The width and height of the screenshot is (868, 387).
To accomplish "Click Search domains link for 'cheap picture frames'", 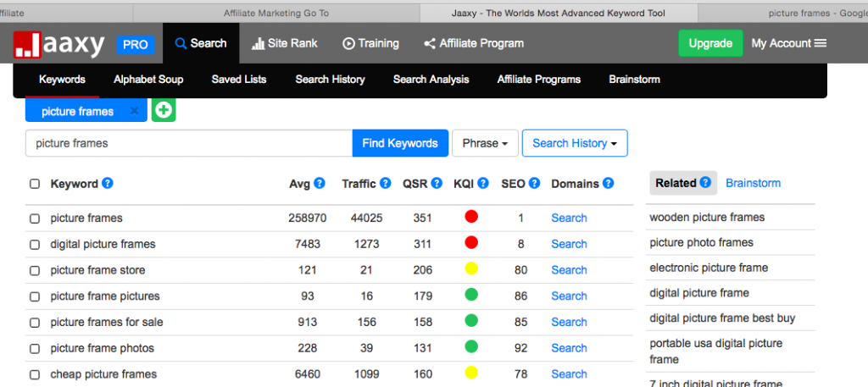I will (569, 373).
